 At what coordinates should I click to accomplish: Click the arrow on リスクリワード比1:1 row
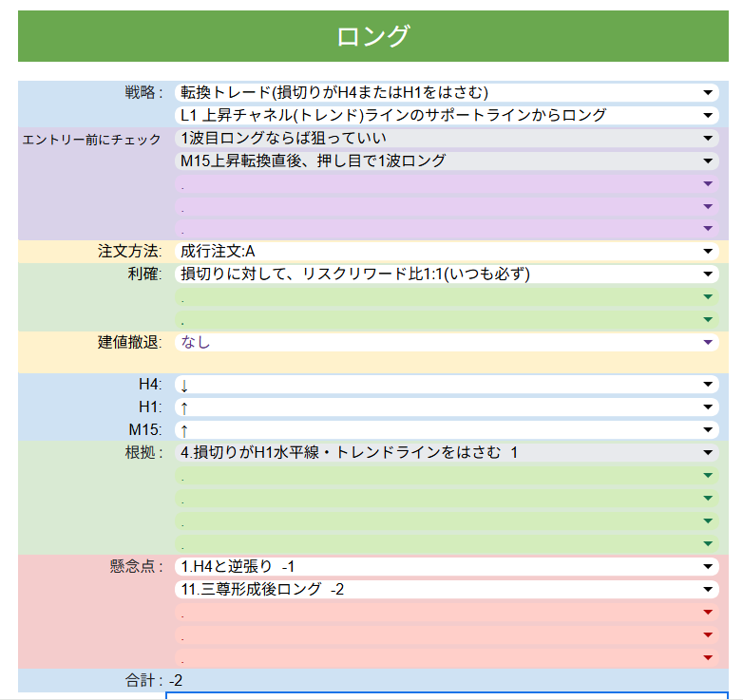pyautogui.click(x=707, y=274)
